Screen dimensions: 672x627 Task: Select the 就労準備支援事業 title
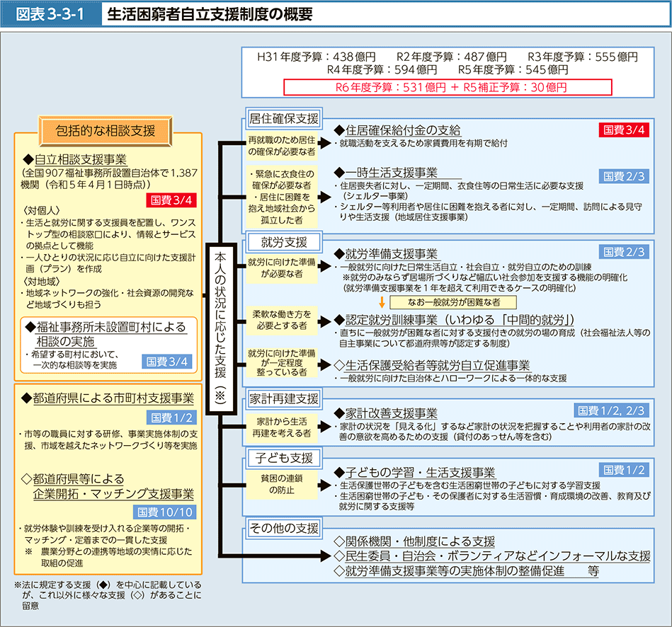tap(390, 253)
